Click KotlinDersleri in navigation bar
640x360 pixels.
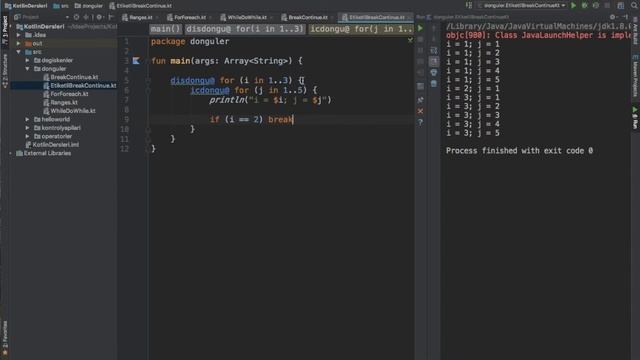26,6
